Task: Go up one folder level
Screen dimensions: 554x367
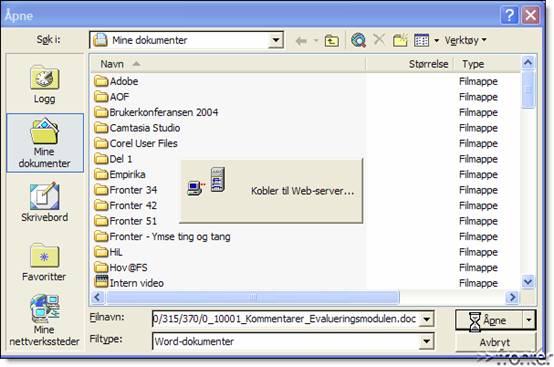Action: point(331,41)
